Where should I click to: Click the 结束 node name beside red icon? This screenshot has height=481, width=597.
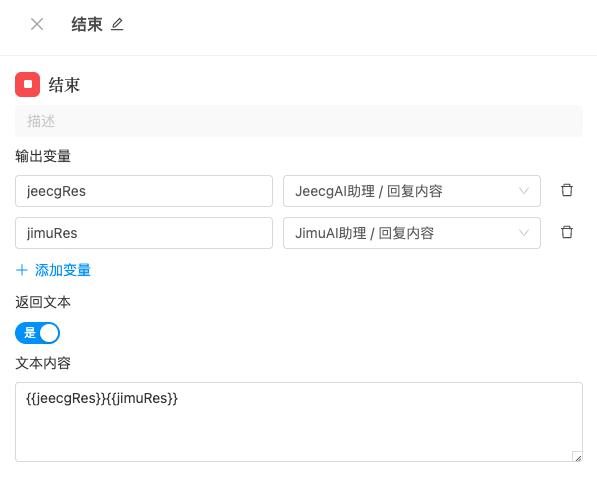click(x=64, y=85)
